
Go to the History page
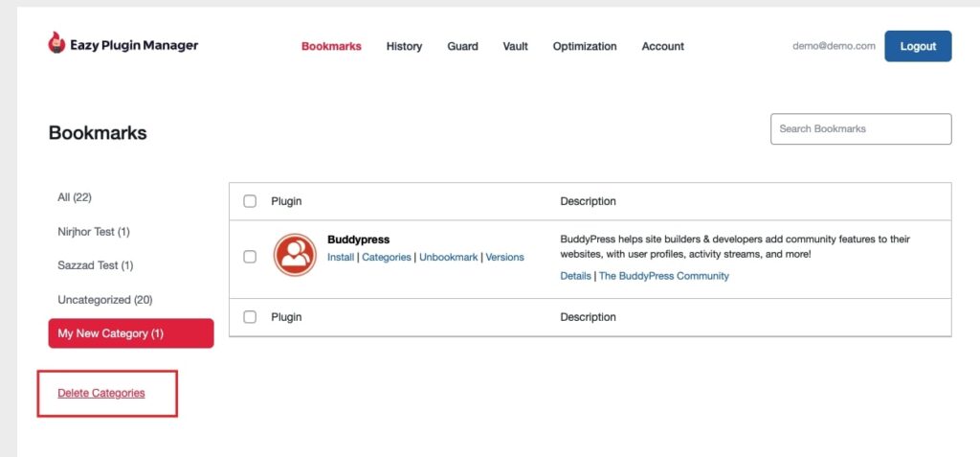[x=405, y=46]
